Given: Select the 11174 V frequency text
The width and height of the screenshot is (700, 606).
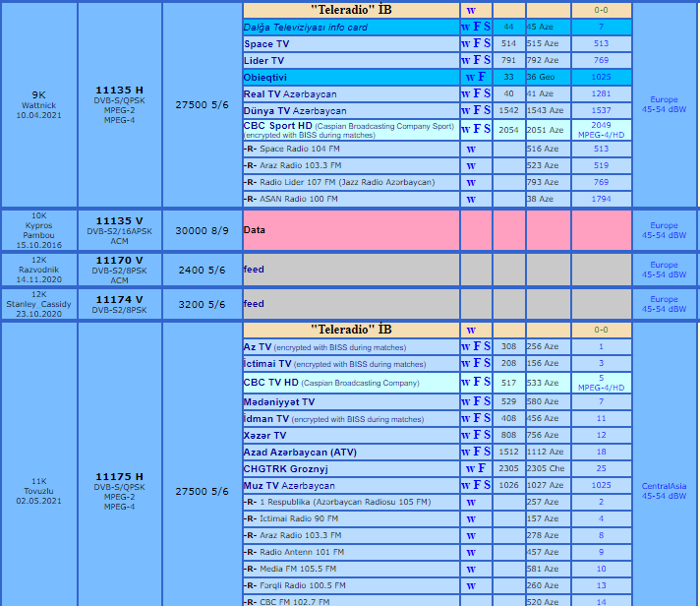Looking at the screenshot, I should tap(119, 300).
